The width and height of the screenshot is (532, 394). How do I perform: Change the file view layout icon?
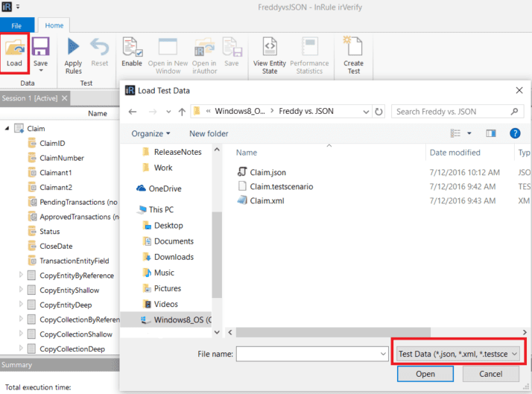[x=455, y=133]
